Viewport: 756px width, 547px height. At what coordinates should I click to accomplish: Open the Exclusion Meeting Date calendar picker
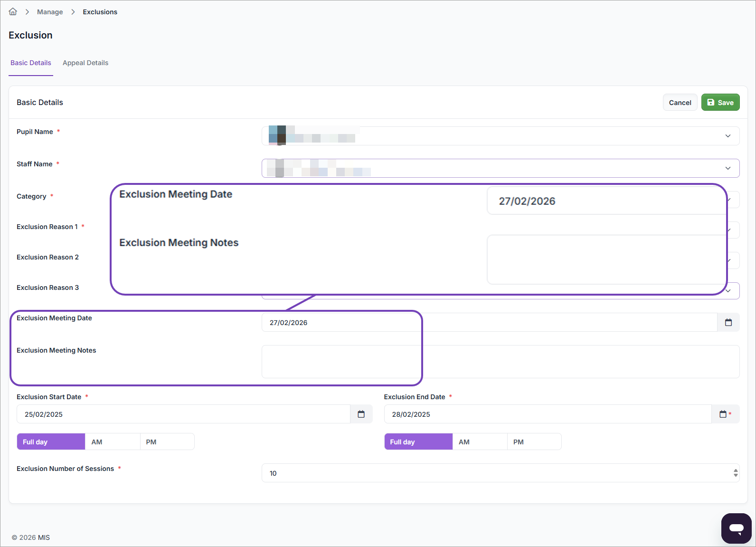[728, 323]
